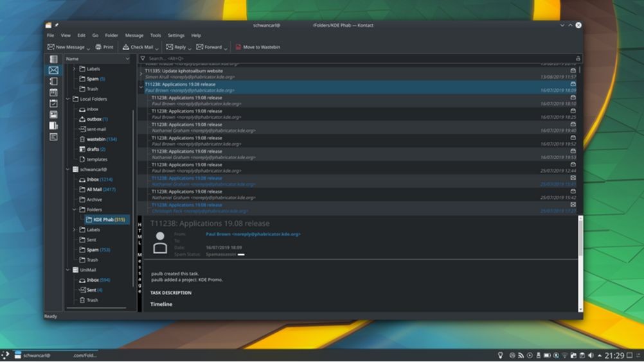This screenshot has height=362, width=644.
Task: Select the Spam (753) folder
Action: pos(94,250)
